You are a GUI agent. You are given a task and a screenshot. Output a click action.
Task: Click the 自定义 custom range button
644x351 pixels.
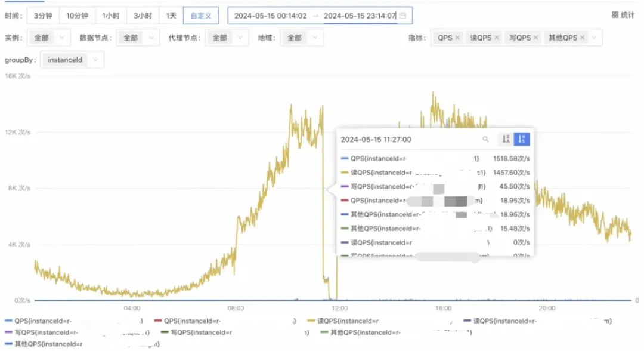[201, 16]
